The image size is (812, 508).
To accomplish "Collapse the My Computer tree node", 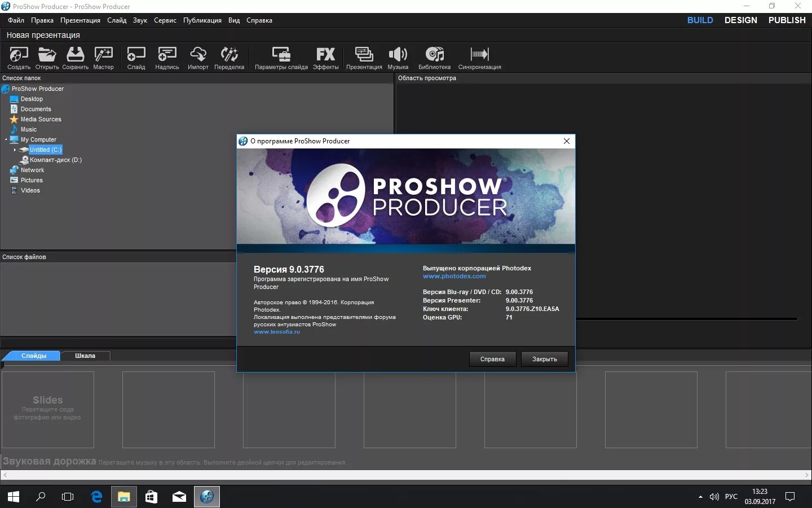I will [x=6, y=140].
